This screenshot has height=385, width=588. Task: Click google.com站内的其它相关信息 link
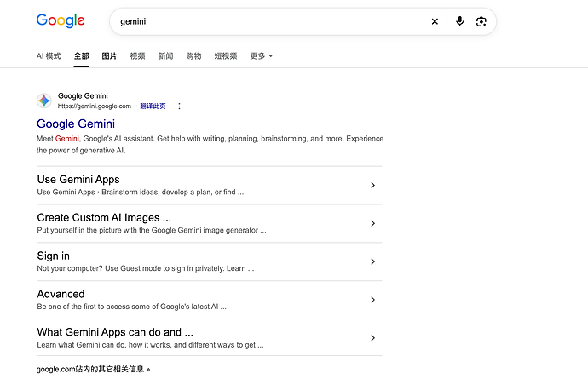94,370
